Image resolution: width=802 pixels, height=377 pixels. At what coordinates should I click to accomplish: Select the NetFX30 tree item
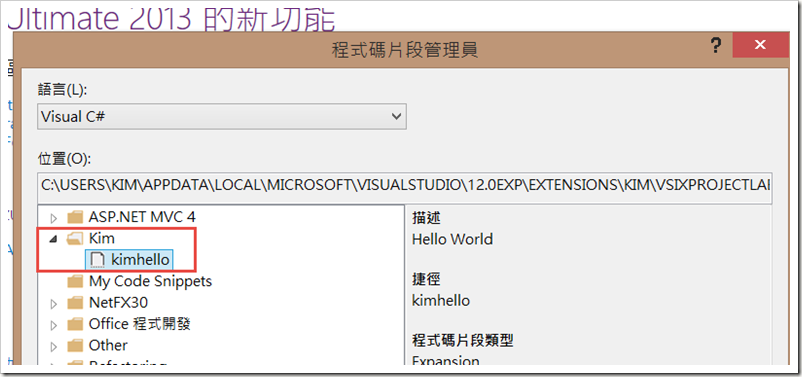coord(118,303)
